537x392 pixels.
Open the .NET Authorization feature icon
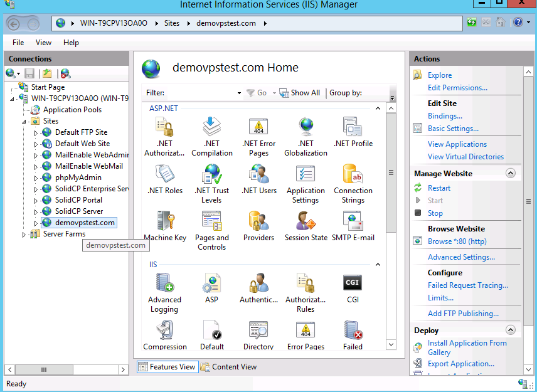(x=164, y=136)
